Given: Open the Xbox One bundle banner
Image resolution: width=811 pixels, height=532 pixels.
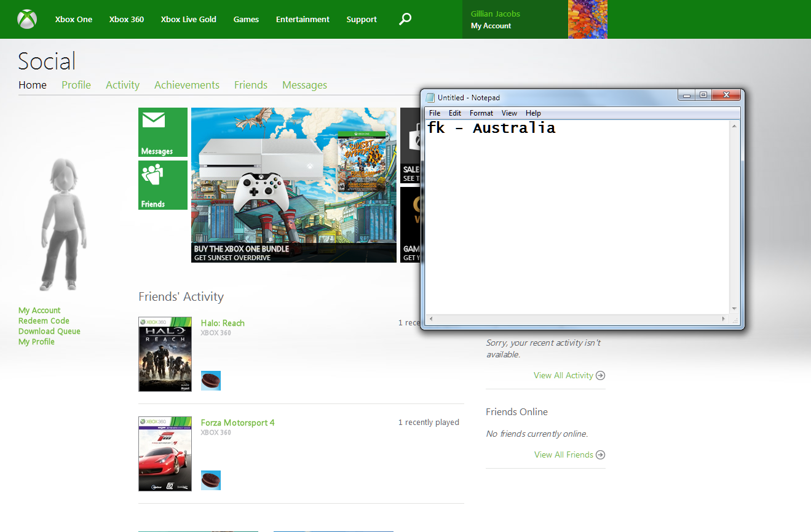Looking at the screenshot, I should point(294,185).
